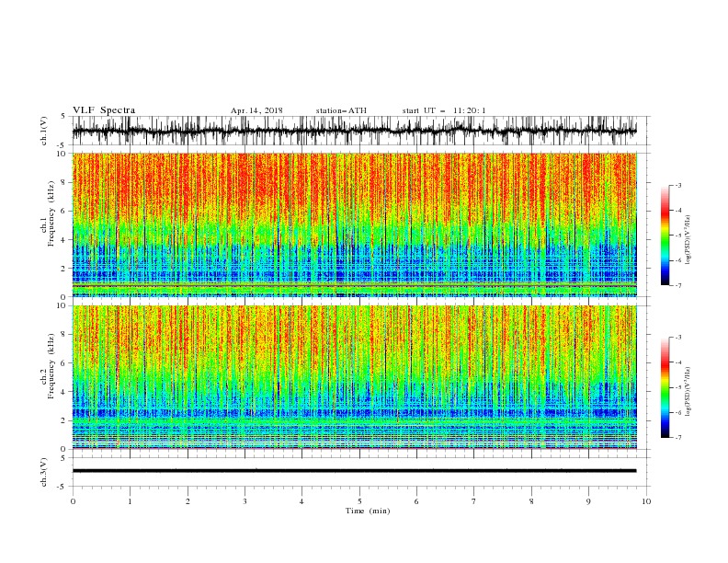Click the time axis tick label "5"
The width and height of the screenshot is (728, 563).
359,501
